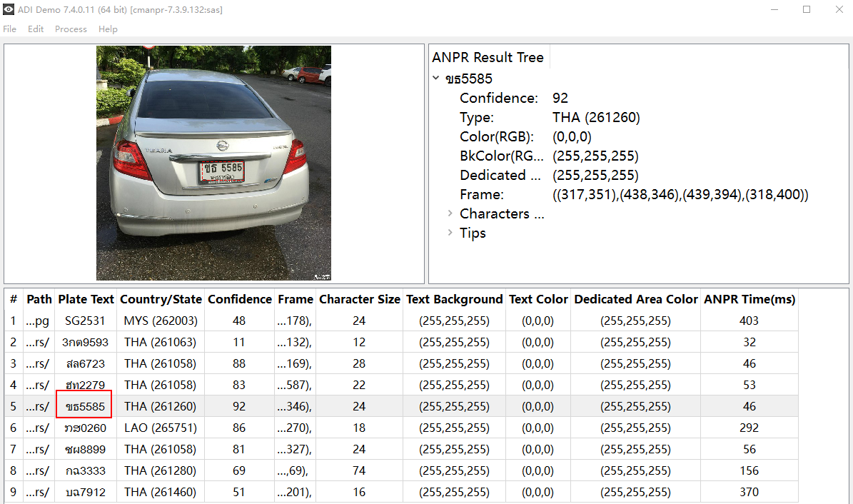
Task: Click THA (261280) country cell
Action: (x=161, y=470)
